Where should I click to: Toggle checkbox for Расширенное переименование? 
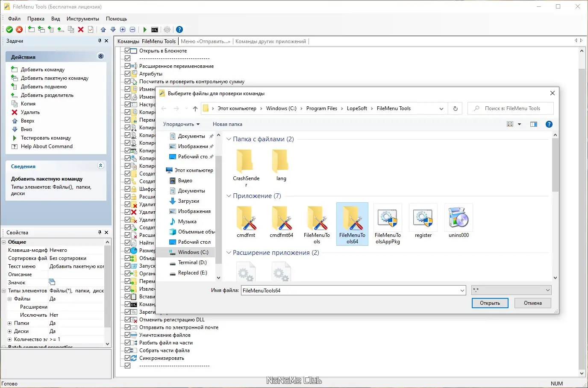[127, 66]
